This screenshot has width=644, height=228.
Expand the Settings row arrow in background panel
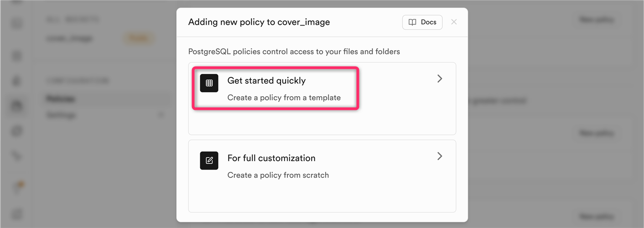pos(161,115)
